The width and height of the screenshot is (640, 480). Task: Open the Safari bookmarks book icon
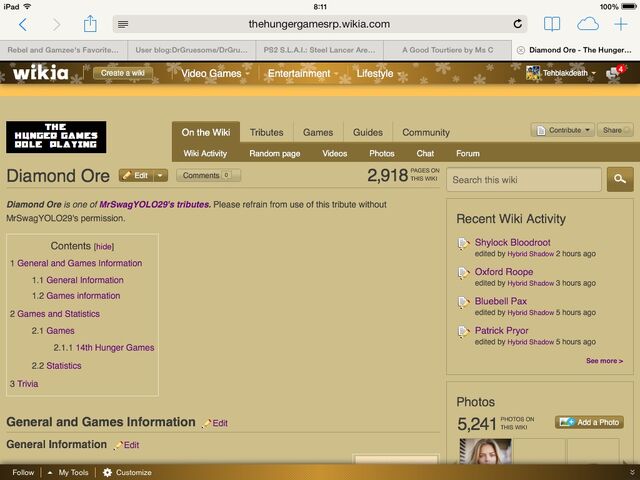coord(552,24)
